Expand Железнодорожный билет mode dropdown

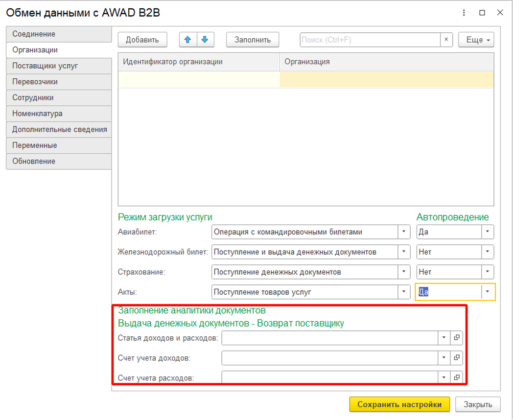click(404, 252)
